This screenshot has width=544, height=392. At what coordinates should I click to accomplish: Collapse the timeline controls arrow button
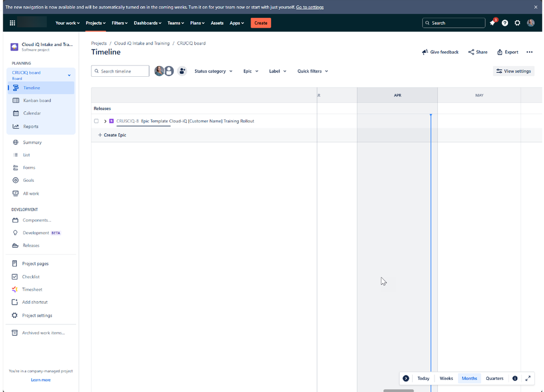[x=406, y=378]
